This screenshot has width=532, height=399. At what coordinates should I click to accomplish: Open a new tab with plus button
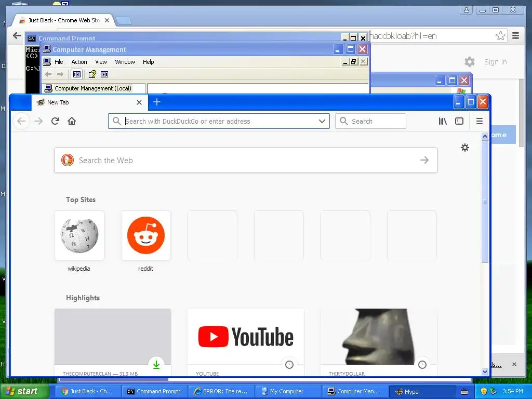click(x=157, y=102)
